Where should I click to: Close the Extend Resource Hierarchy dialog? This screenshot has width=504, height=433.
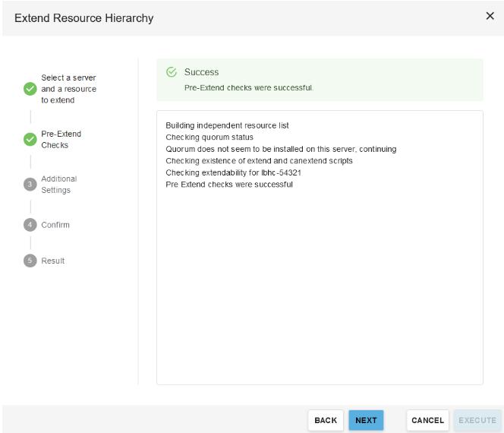[490, 16]
